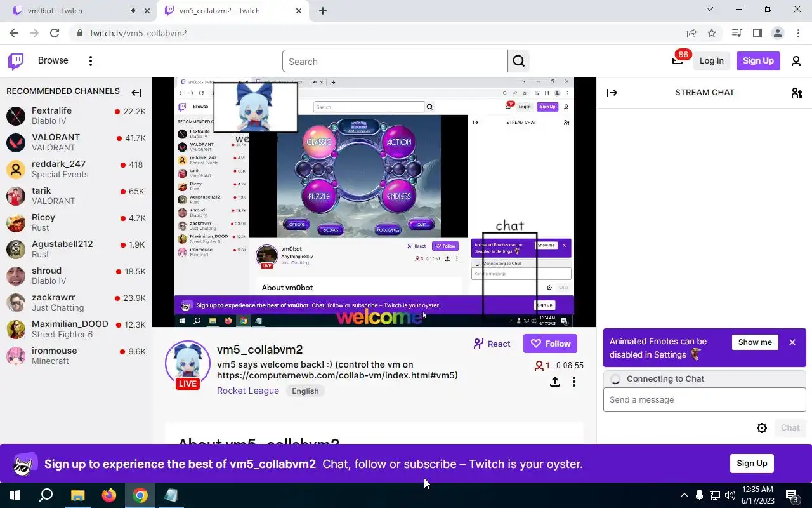Open Windows taskbar search
812x508 pixels.
pos(46,495)
